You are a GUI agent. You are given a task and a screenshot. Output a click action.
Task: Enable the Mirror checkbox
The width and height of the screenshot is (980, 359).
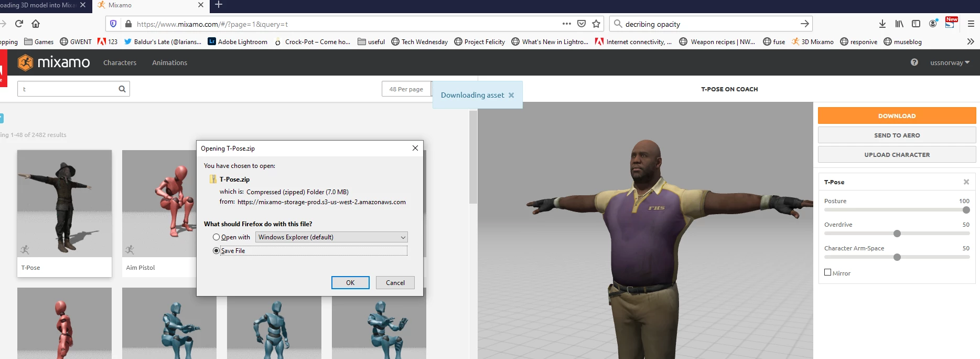click(x=827, y=272)
